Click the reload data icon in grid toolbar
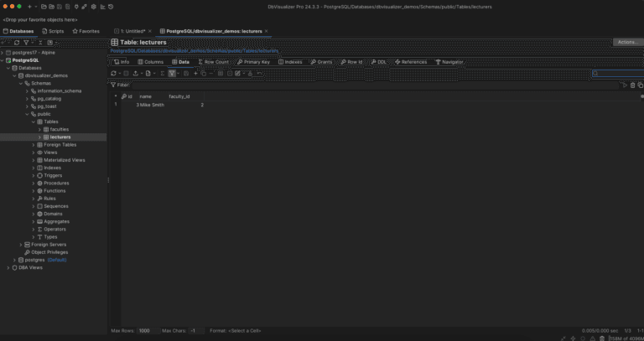 [x=114, y=74]
